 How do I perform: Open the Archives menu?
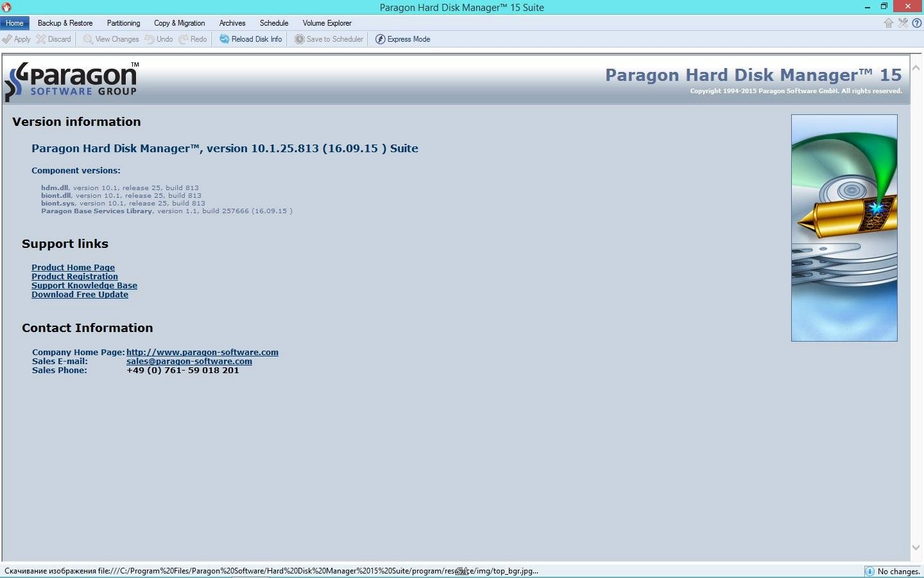point(232,23)
